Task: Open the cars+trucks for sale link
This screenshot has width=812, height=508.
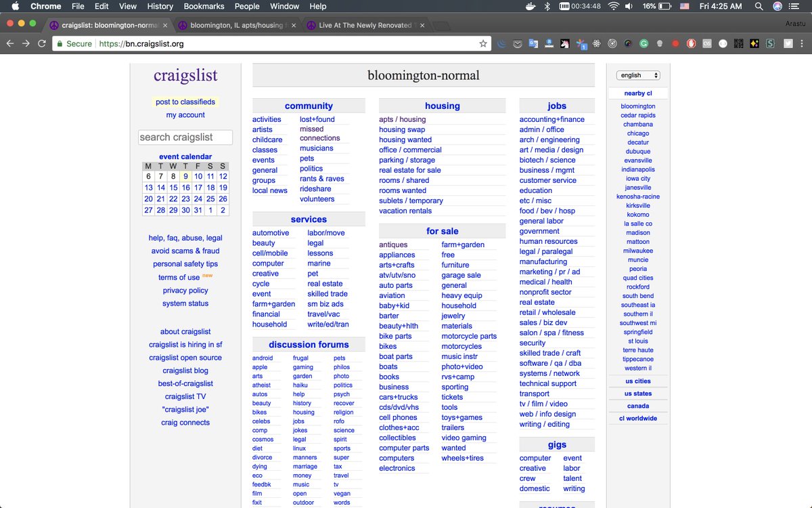Action: (x=399, y=397)
